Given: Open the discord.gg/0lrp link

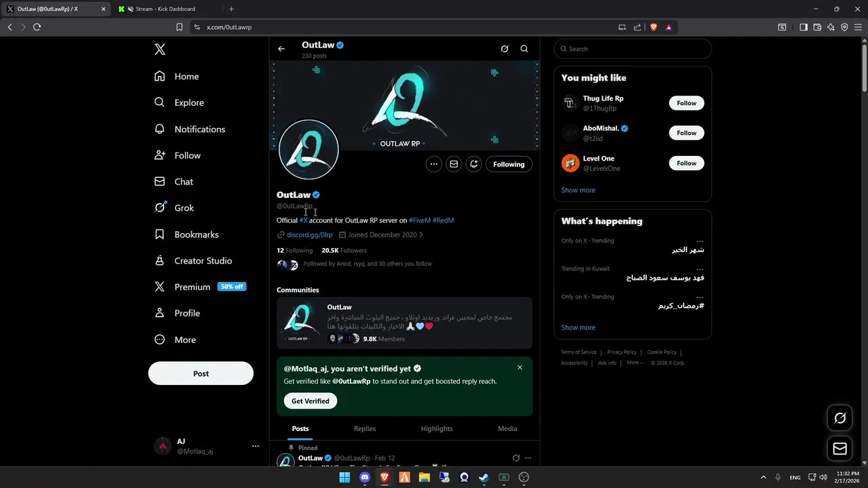Looking at the screenshot, I should (x=309, y=235).
